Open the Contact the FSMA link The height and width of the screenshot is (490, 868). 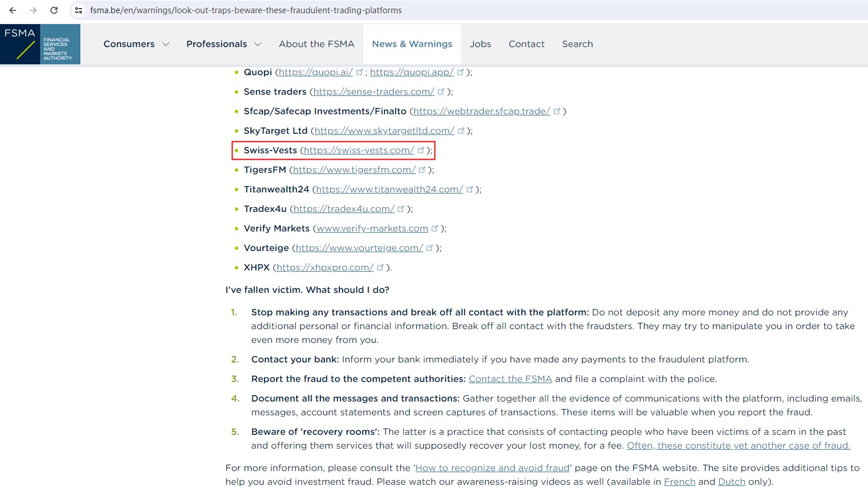pos(510,379)
